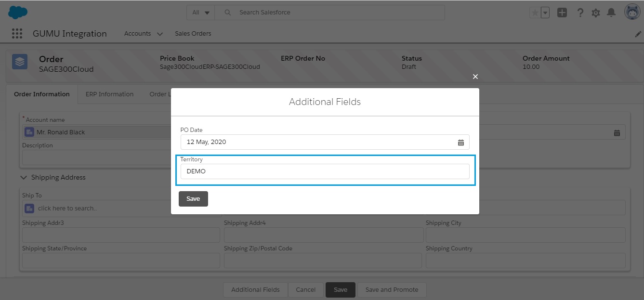Click the Additional Fields footer button
The height and width of the screenshot is (300, 644).
pos(255,290)
